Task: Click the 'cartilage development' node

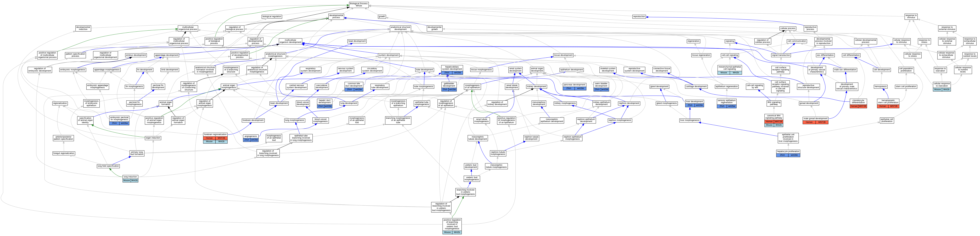Action: [696, 87]
